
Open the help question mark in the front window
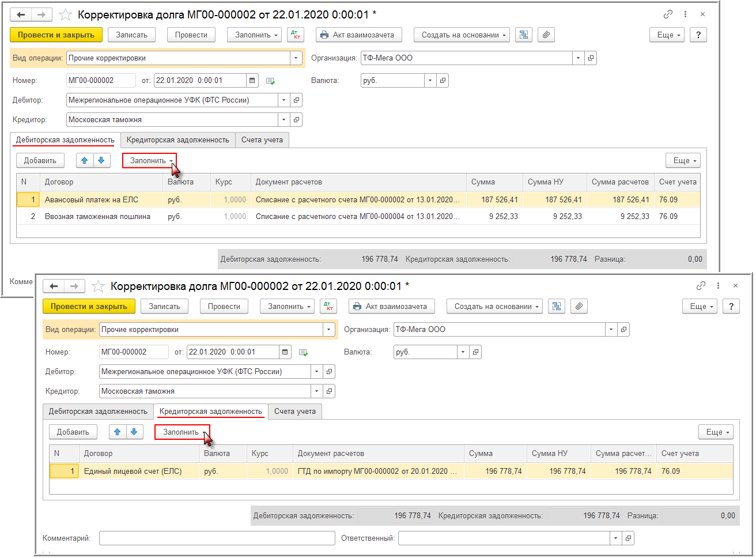731,307
